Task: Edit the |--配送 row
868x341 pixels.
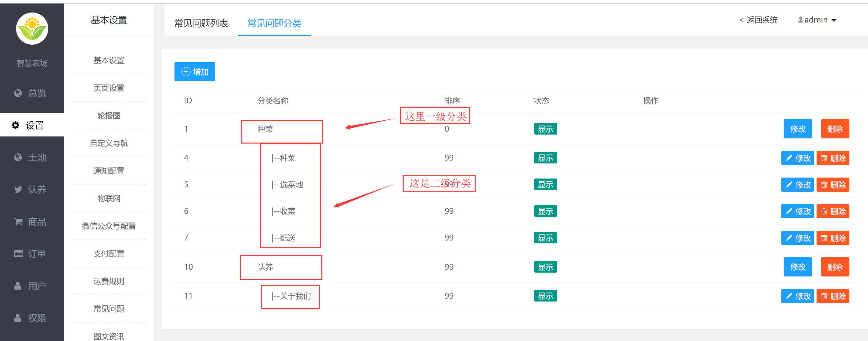Action: 797,238
